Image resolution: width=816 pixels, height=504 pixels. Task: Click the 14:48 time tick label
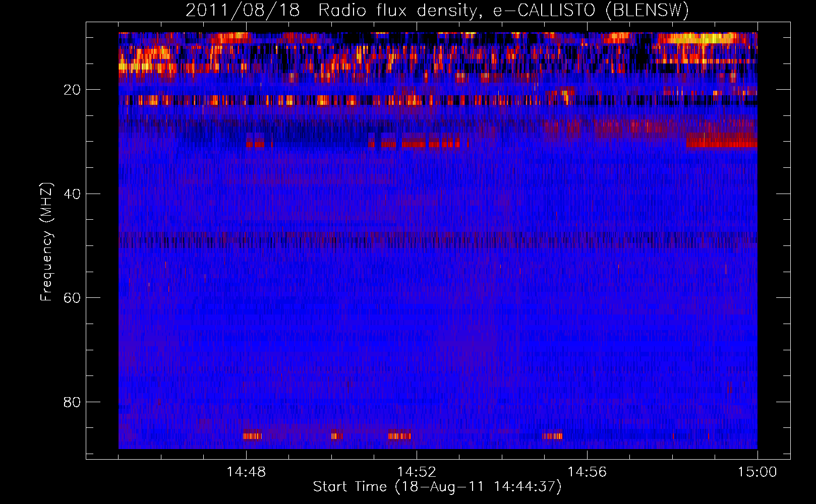tap(246, 472)
